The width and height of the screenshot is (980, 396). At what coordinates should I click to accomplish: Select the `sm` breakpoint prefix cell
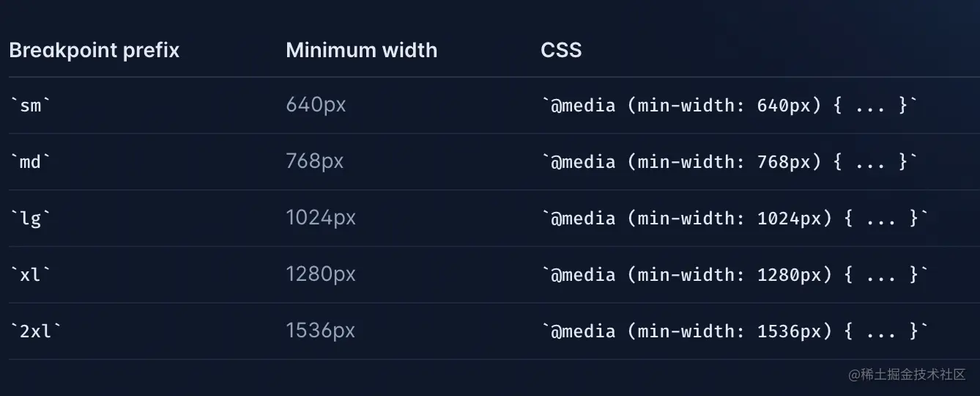(31, 106)
